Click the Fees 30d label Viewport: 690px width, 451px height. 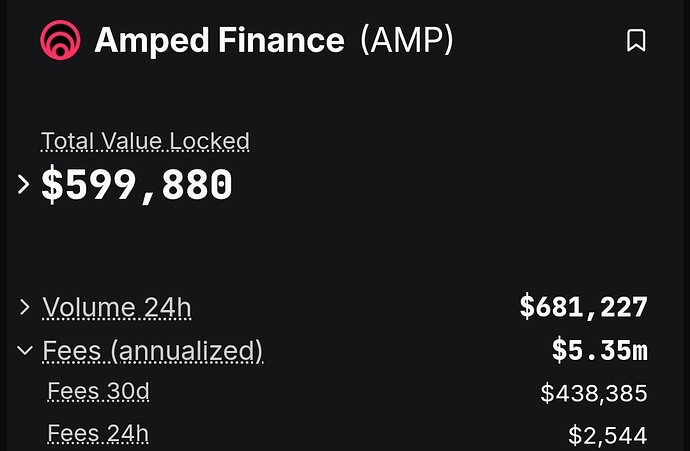pos(99,392)
